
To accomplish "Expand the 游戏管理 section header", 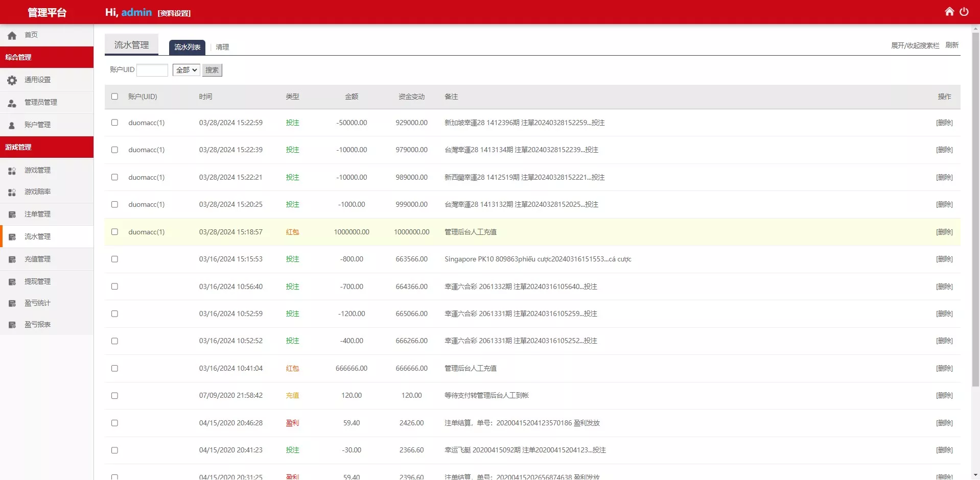I will [18, 147].
